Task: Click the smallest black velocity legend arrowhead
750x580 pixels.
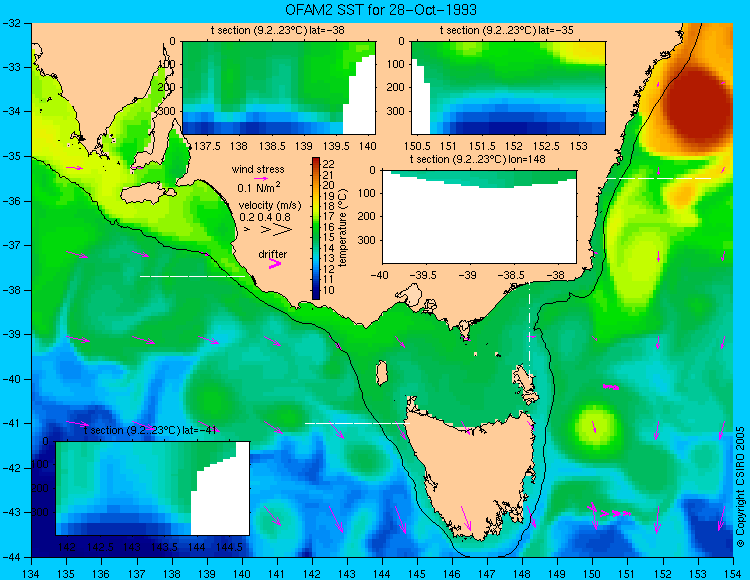Action: coord(247,230)
